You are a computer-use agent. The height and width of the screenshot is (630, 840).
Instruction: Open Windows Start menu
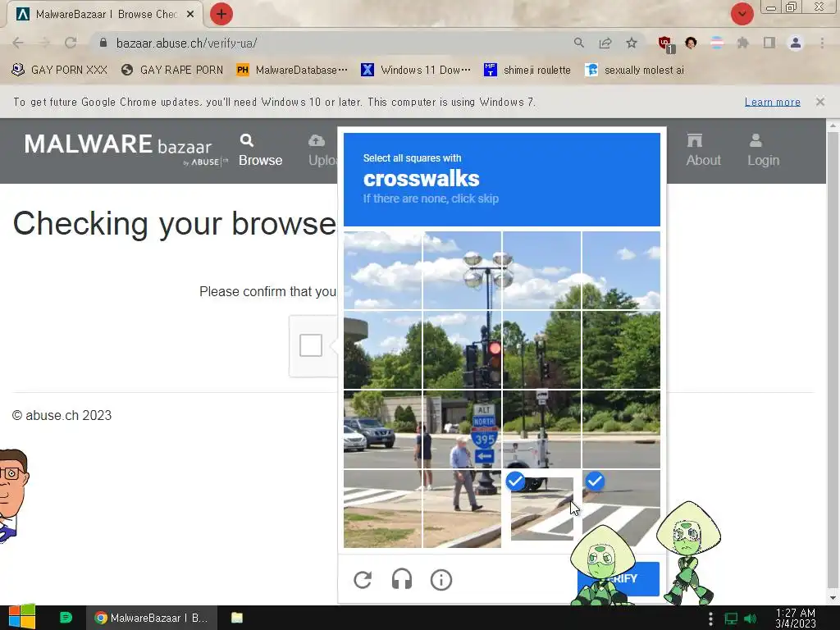[x=22, y=618]
